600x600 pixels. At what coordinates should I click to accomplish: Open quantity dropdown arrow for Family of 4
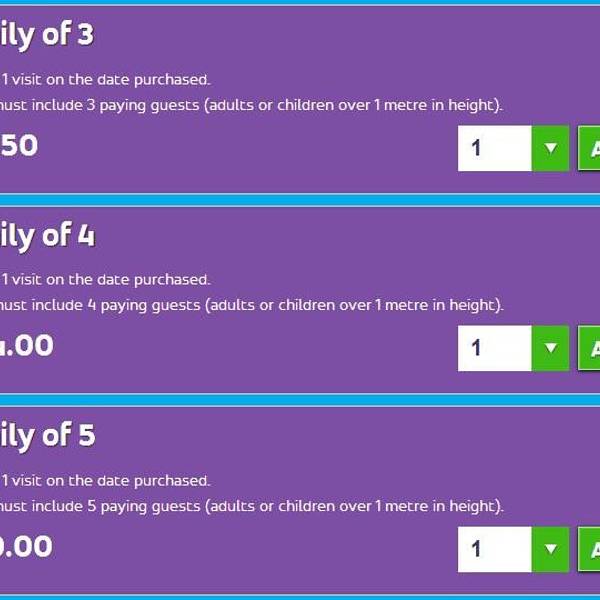[x=550, y=348]
